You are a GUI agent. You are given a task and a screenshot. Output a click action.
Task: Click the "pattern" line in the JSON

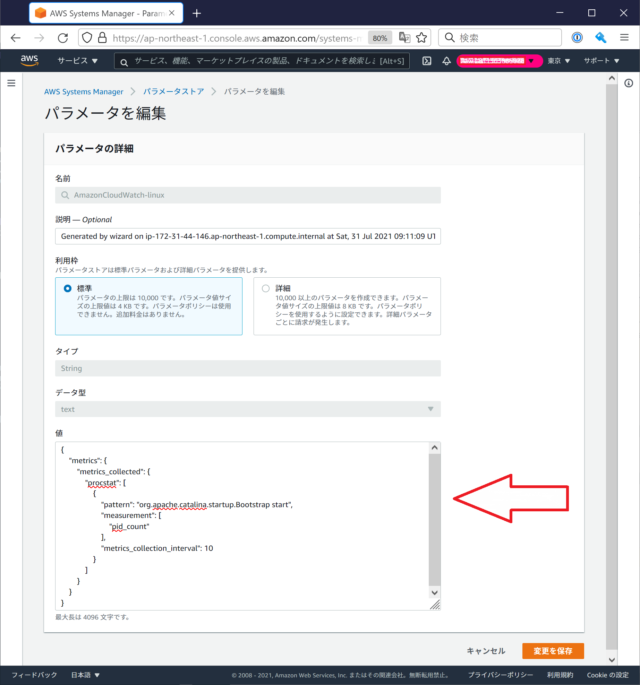click(x=197, y=505)
